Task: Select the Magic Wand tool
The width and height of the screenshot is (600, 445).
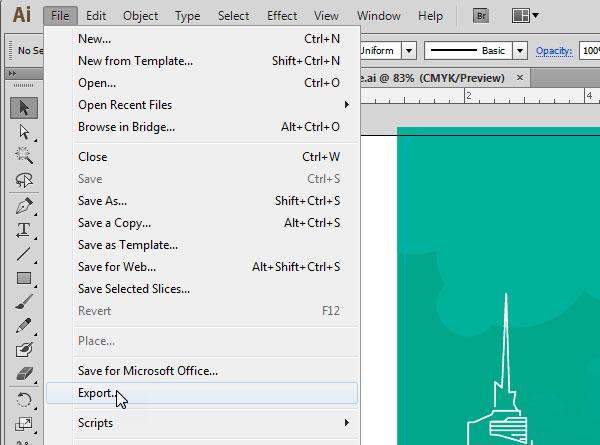Action: tap(24, 156)
